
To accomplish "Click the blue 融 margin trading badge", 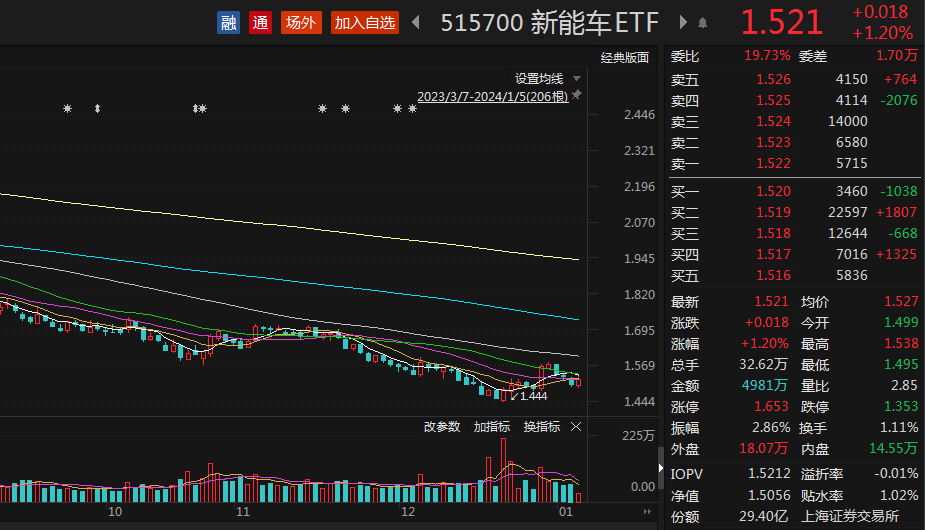I will [x=229, y=22].
